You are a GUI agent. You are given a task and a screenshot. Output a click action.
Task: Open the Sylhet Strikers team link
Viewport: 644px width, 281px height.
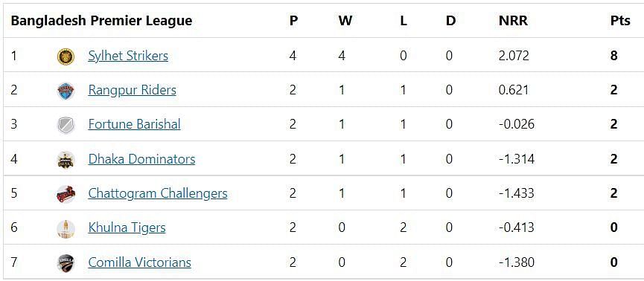128,56
